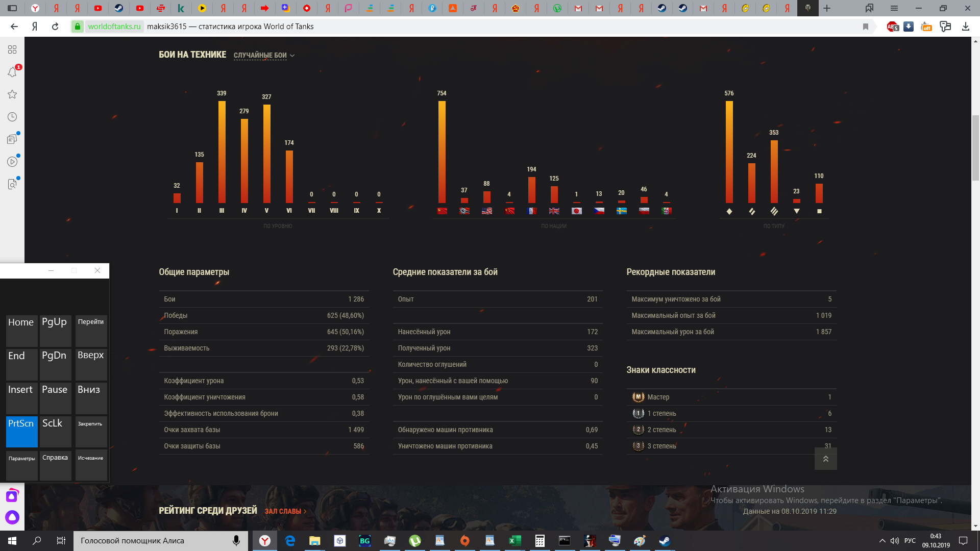Go back with the browser back arrow
This screenshot has height=551, width=980.
(14, 27)
